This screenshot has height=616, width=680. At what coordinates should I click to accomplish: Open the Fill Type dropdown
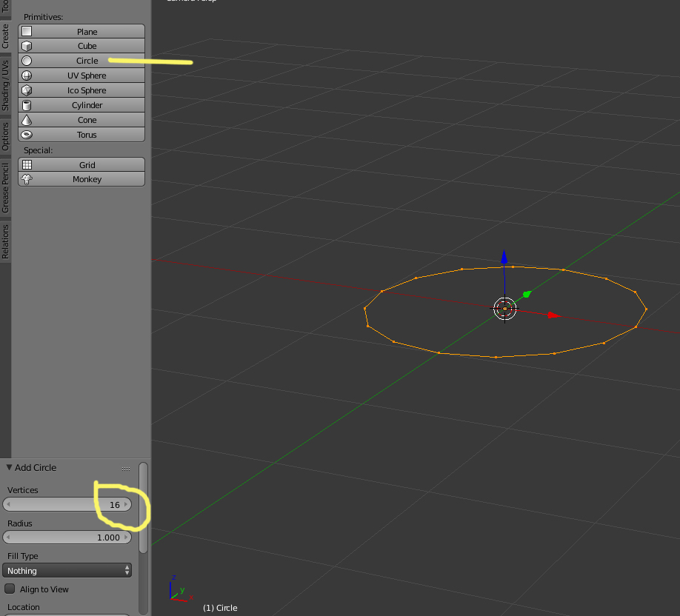coord(67,571)
